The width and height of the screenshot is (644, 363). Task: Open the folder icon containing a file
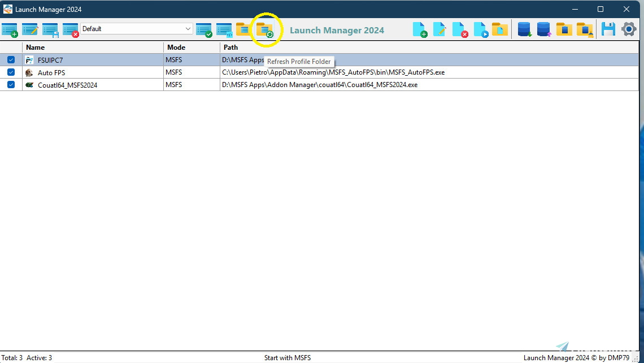pyautogui.click(x=500, y=29)
